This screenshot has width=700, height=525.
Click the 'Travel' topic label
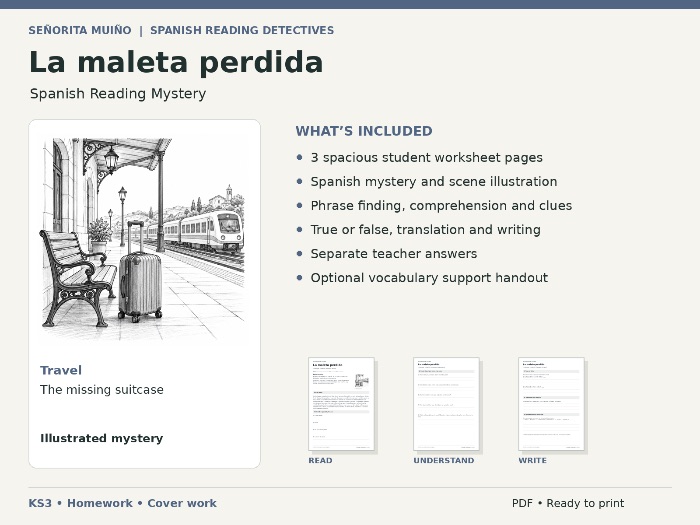[x=61, y=370]
